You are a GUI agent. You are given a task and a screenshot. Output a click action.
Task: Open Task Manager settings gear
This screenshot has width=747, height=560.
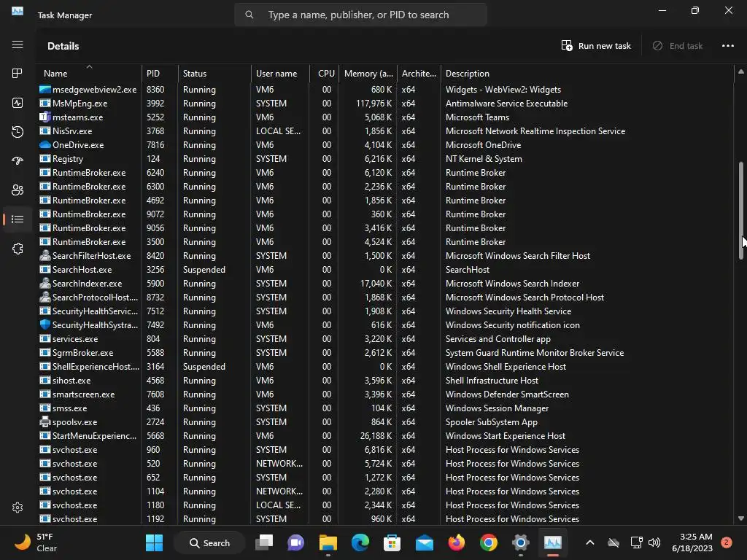click(x=18, y=507)
